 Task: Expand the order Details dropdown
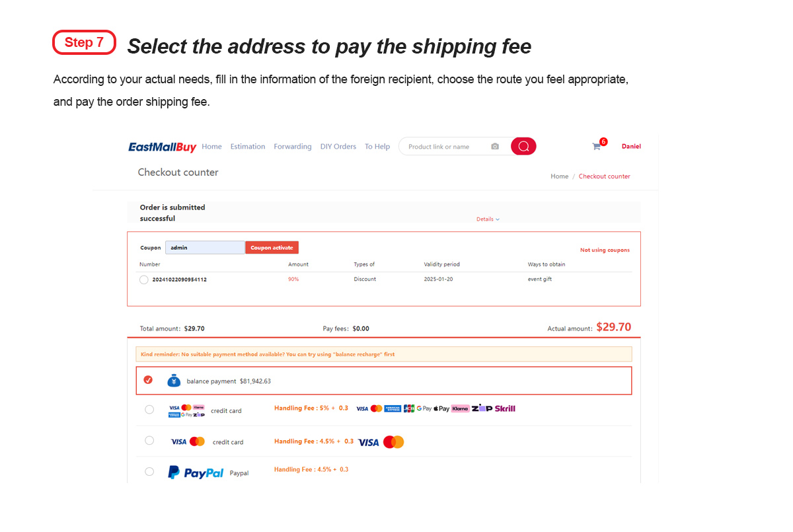click(488, 219)
